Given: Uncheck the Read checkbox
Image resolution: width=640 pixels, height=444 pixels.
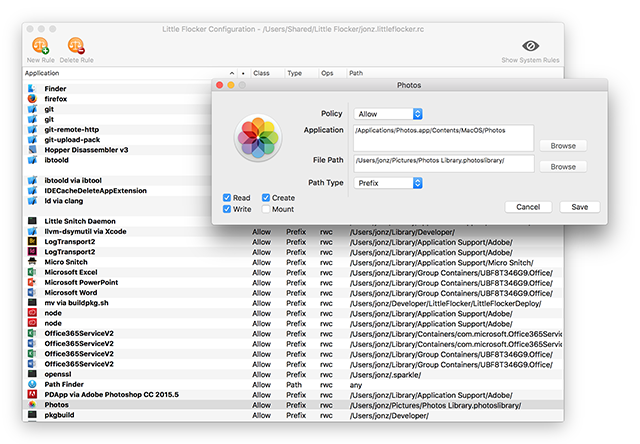Looking at the screenshot, I should click(x=227, y=198).
